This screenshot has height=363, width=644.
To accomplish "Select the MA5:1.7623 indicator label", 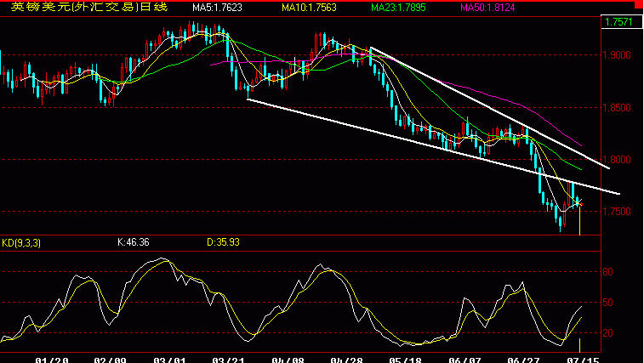I will coord(217,8).
